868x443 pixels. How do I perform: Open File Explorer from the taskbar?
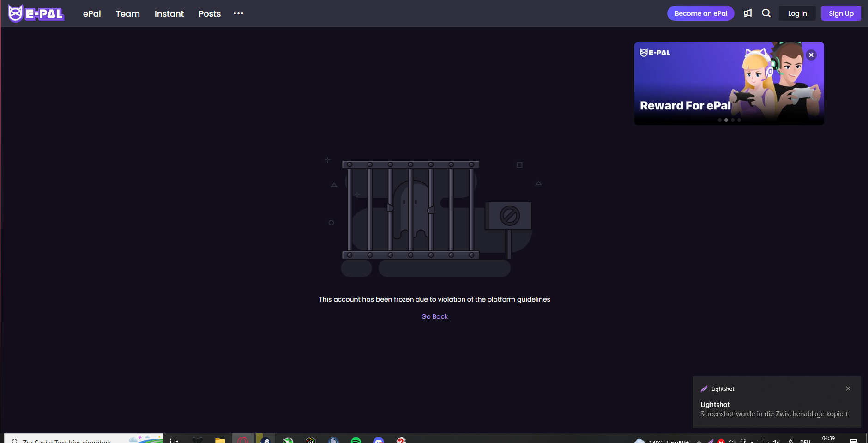220,440
